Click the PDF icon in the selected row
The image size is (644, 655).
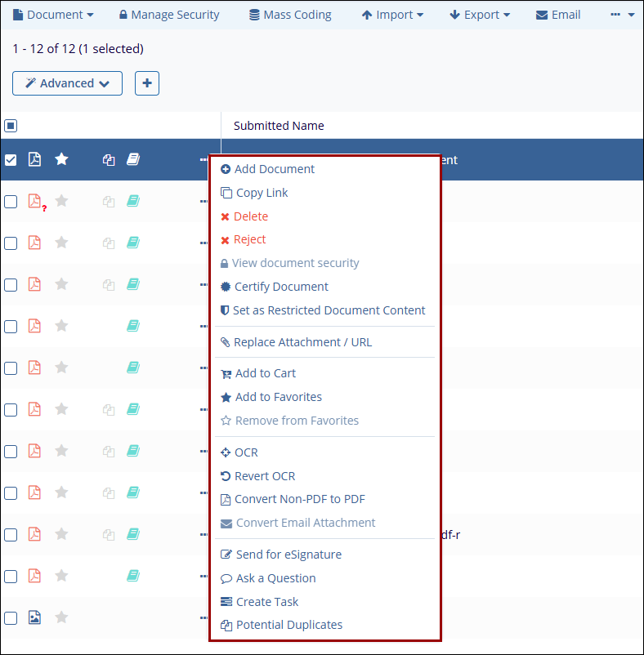[34, 160]
